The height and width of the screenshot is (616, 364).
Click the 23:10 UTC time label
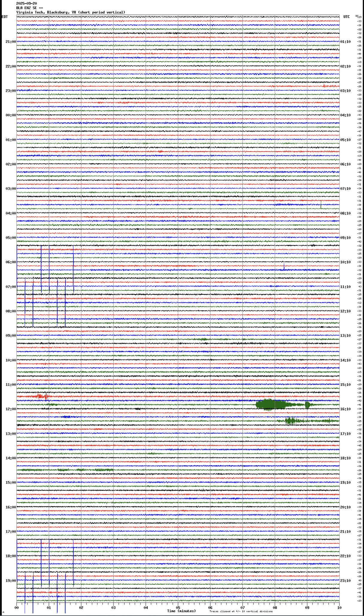point(345,581)
